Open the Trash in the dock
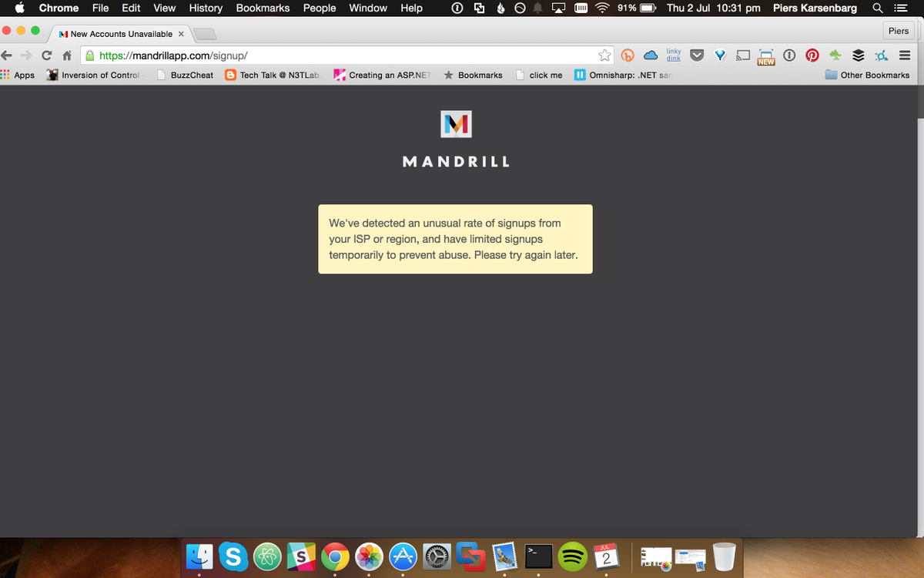The height and width of the screenshot is (578, 924). point(724,556)
